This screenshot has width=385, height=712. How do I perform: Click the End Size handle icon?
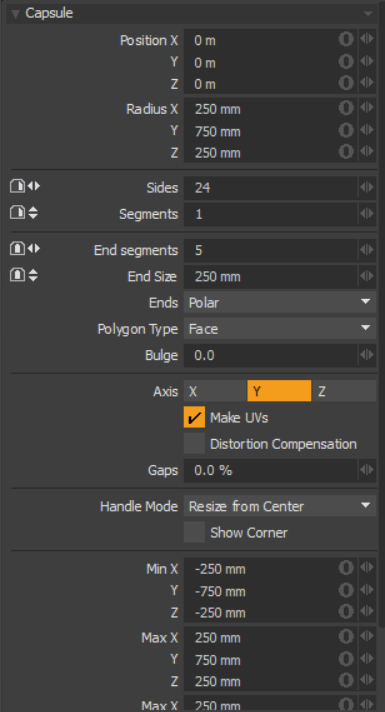point(24,275)
